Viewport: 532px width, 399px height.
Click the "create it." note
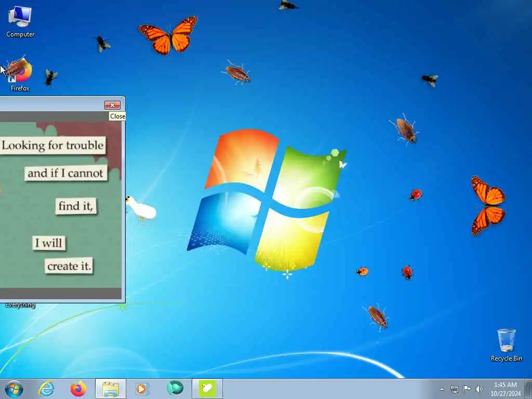point(69,266)
